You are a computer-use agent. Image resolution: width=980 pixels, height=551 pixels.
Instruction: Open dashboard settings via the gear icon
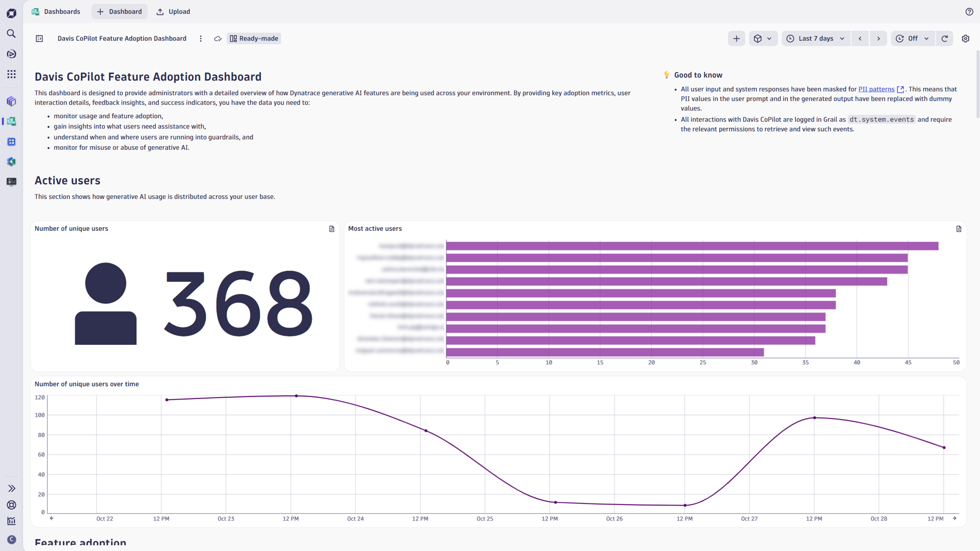(x=966, y=38)
